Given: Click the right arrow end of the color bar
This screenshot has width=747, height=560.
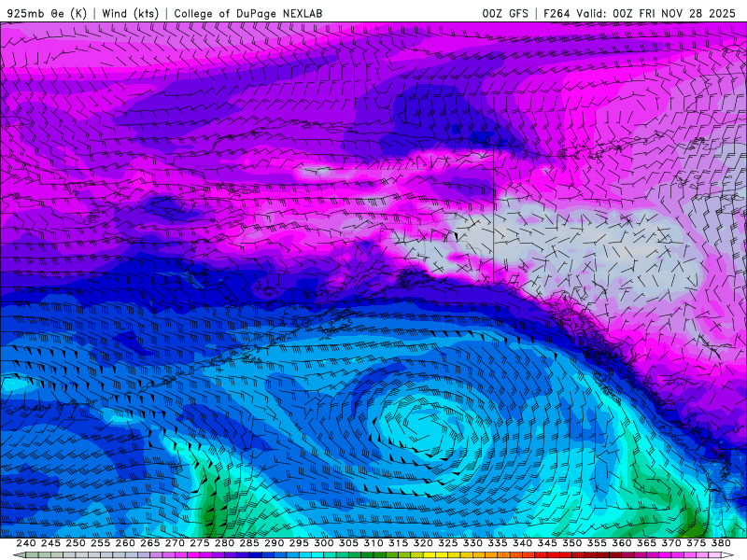Looking at the screenshot, I should pos(728,555).
